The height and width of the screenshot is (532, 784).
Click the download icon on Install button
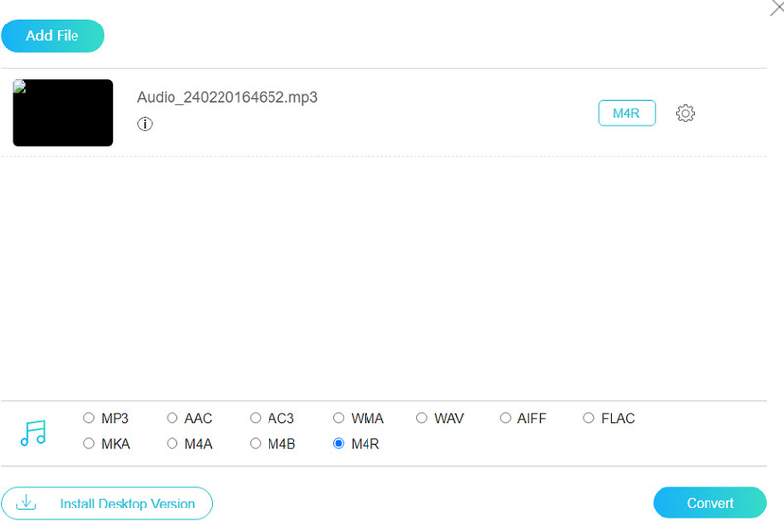click(27, 504)
